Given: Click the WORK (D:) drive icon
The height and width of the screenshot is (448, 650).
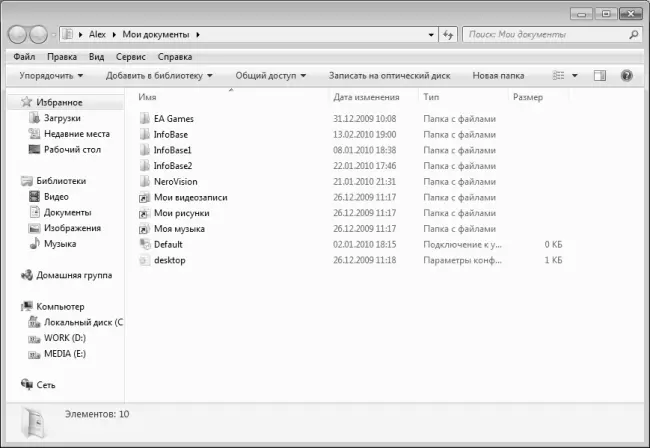Looking at the screenshot, I should point(34,339).
